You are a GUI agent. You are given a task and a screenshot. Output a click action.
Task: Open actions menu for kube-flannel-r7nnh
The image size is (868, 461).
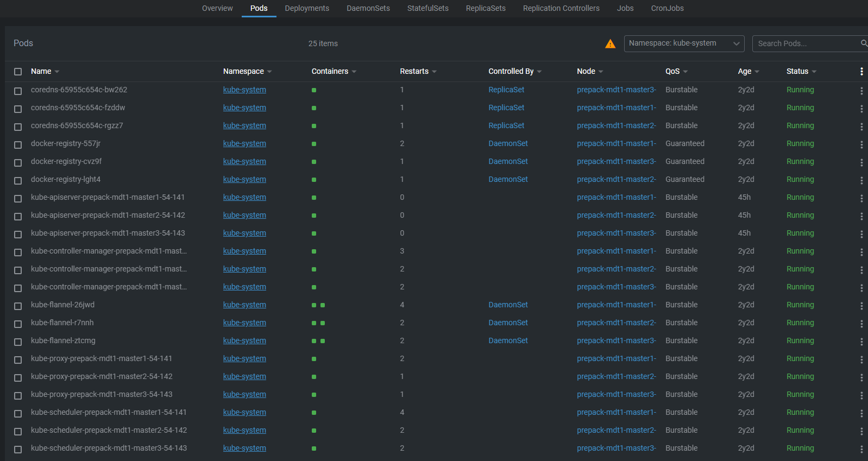click(x=861, y=324)
